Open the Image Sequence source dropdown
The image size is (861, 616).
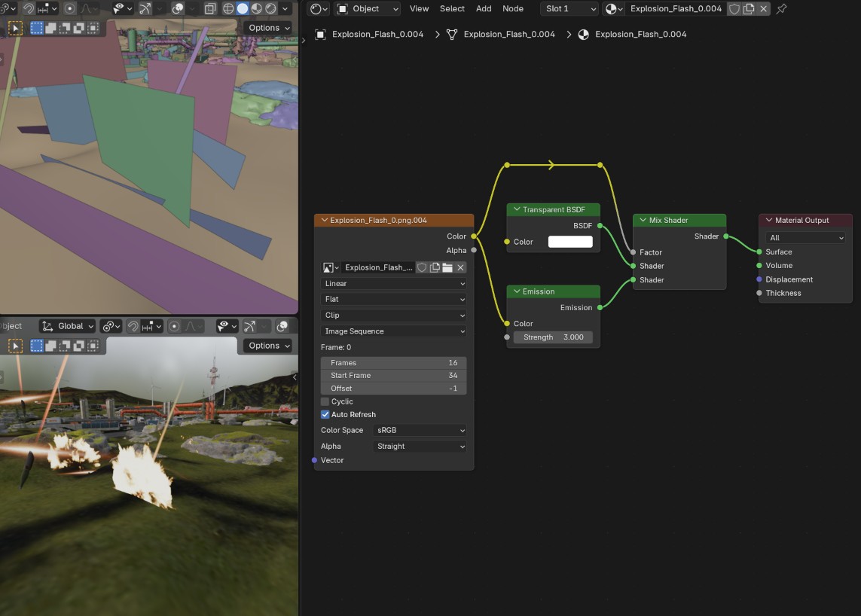394,331
